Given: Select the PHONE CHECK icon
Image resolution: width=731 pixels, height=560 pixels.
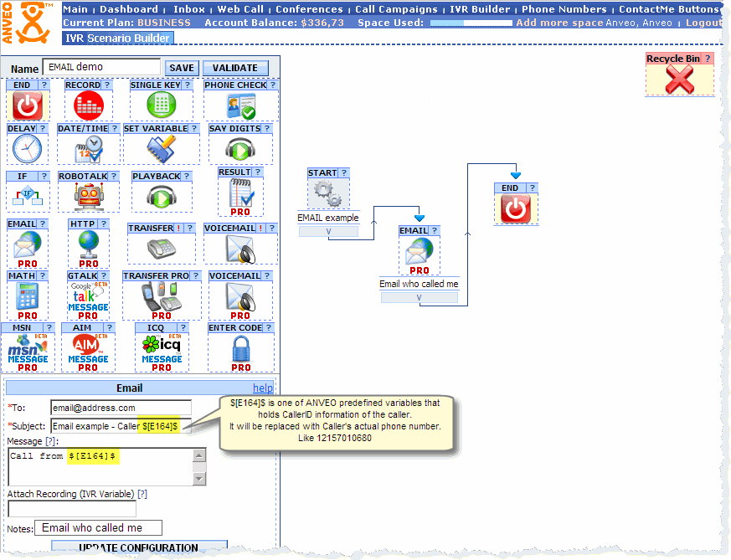Looking at the screenshot, I should 241,105.
